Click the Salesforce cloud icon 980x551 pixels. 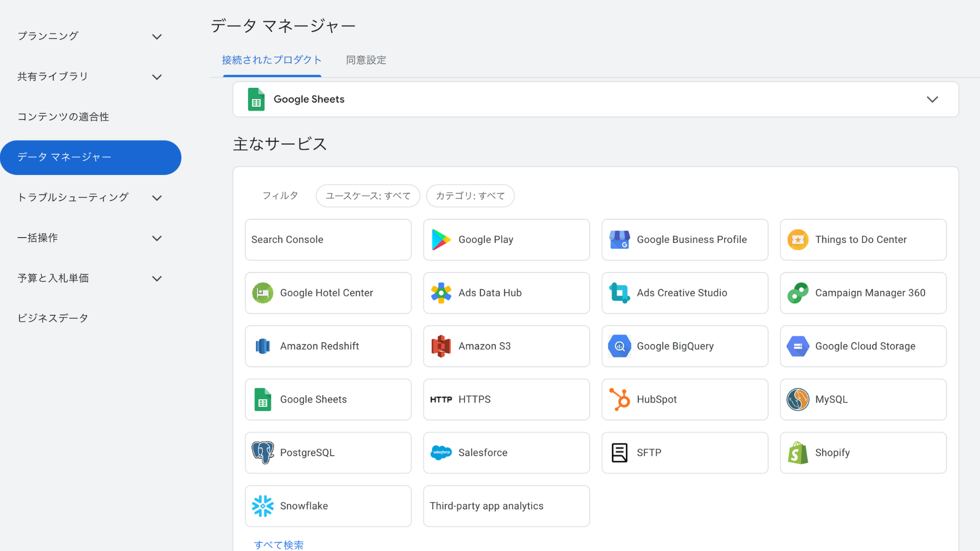(x=441, y=453)
